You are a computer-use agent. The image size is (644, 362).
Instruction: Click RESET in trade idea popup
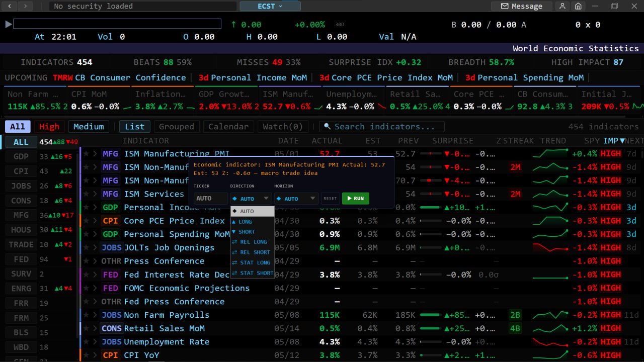[x=330, y=199]
